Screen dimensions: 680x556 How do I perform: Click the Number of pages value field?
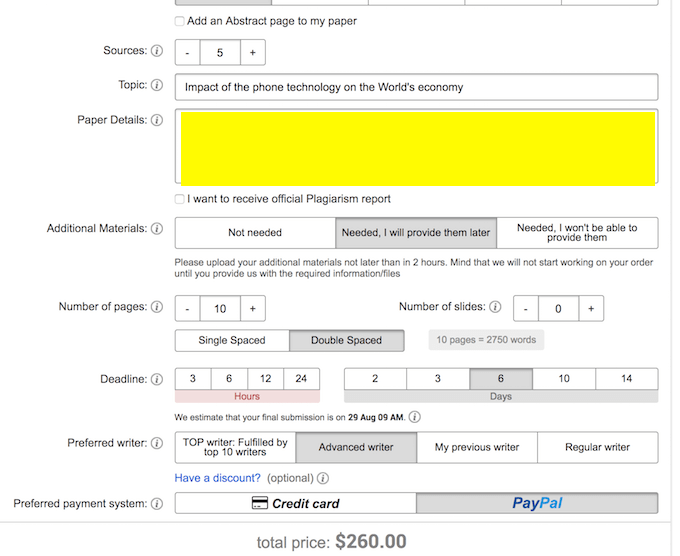[220, 308]
